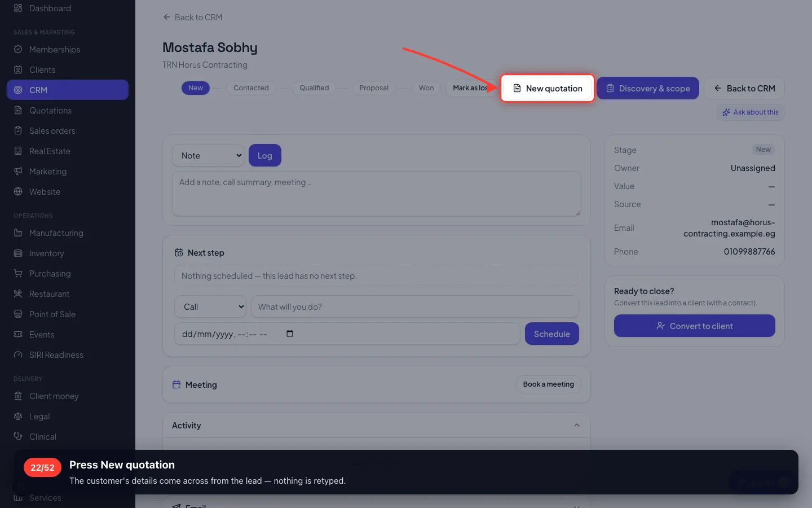Schedule the next step
The height and width of the screenshot is (508, 812).
[x=552, y=334]
